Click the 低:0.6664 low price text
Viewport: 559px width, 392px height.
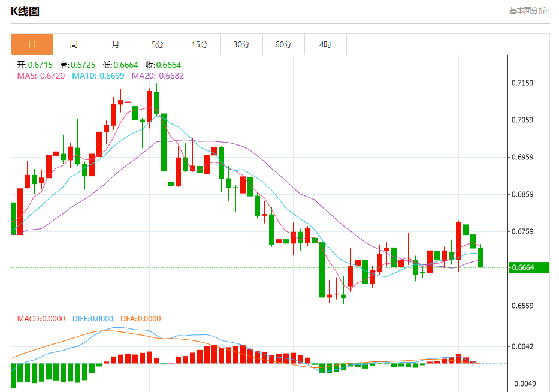120,65
